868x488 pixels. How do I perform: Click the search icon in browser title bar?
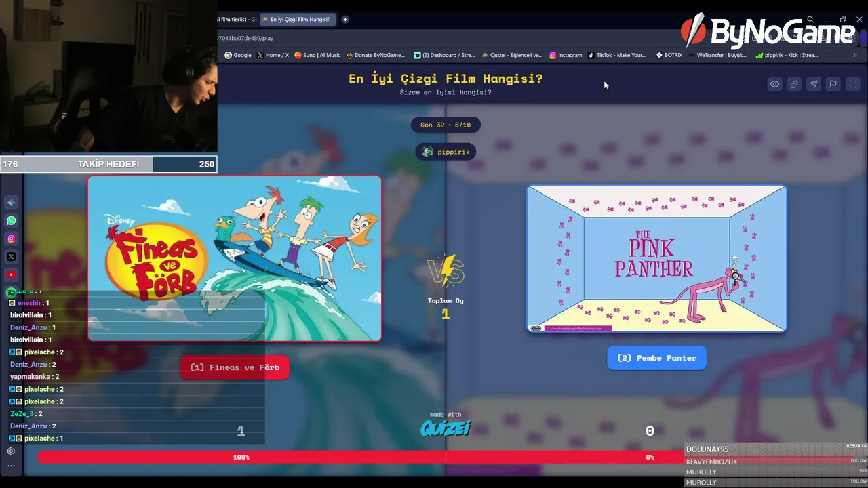pos(810,20)
